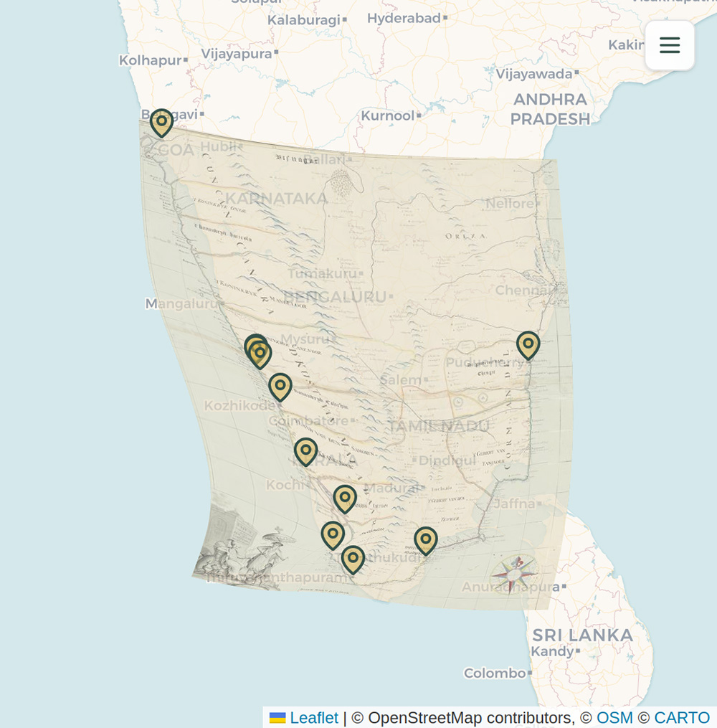717x728 pixels.
Task: Select the marker just northeast of Kozhikode label
Action: (280, 387)
